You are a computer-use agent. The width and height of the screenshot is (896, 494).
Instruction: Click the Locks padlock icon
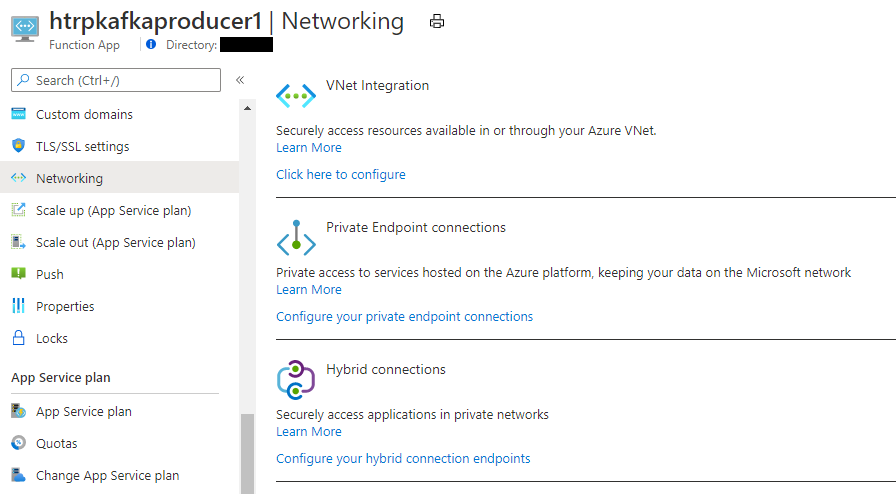[x=18, y=338]
